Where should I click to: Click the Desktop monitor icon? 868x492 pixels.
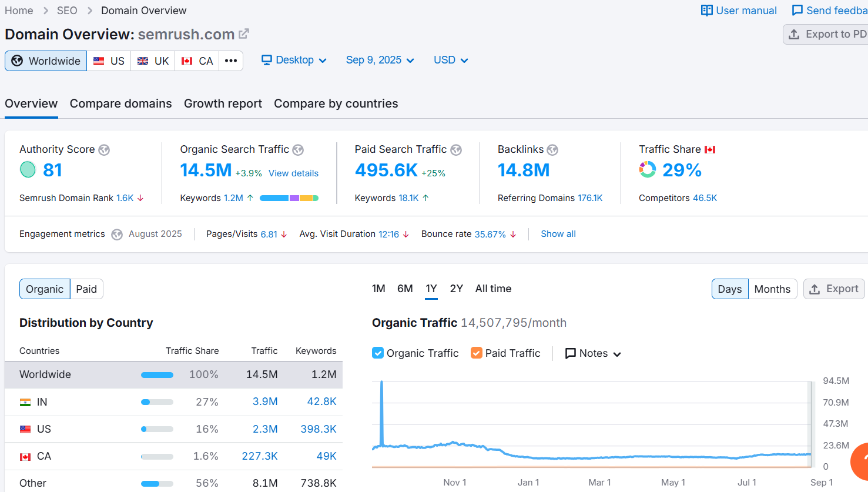267,60
